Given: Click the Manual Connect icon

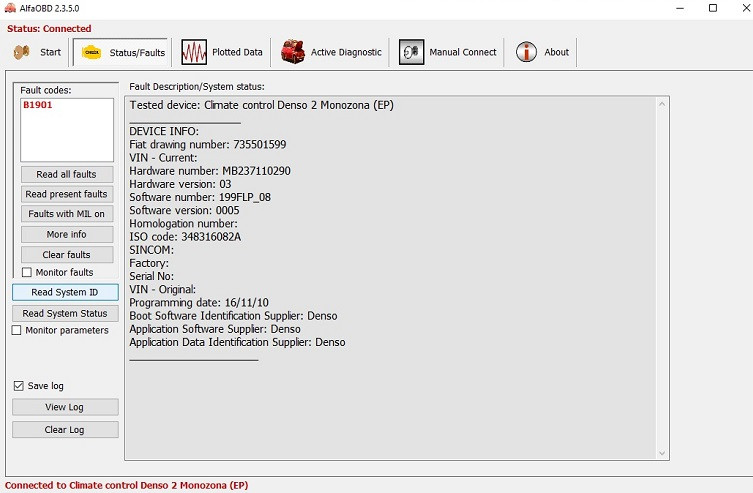Looking at the screenshot, I should pos(411,52).
